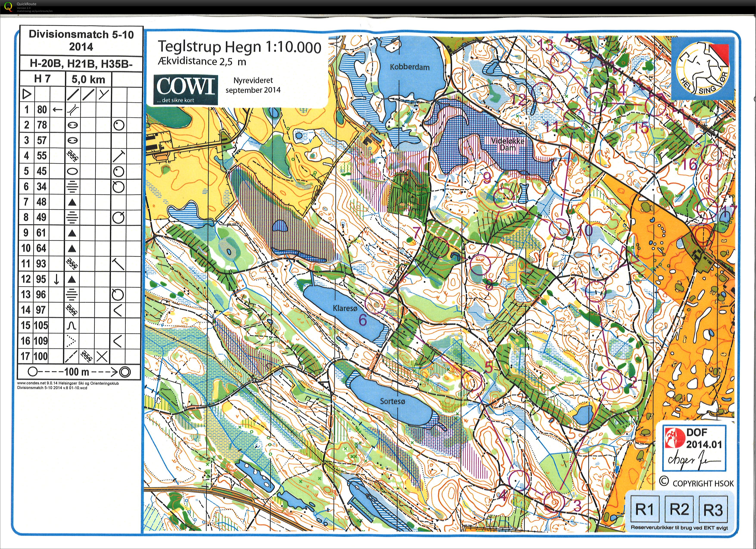
Task: Click the boulder triangle in row 7 48
Action: point(72,202)
